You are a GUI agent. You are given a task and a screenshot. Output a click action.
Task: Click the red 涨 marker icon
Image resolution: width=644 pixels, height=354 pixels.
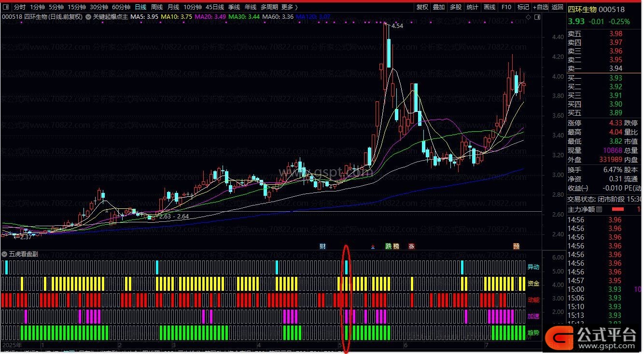411,246
